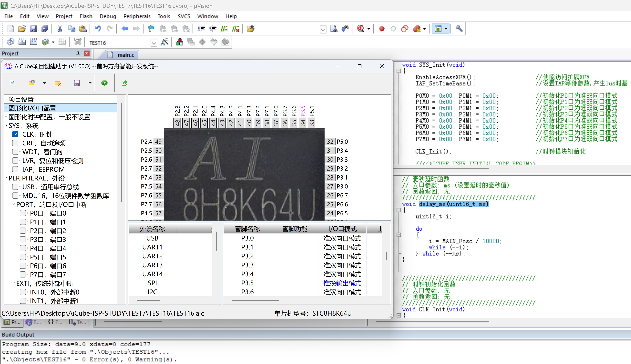Collapse the EXTI 传统外部中断 node
The height and width of the screenshot is (364, 631).
point(14,283)
